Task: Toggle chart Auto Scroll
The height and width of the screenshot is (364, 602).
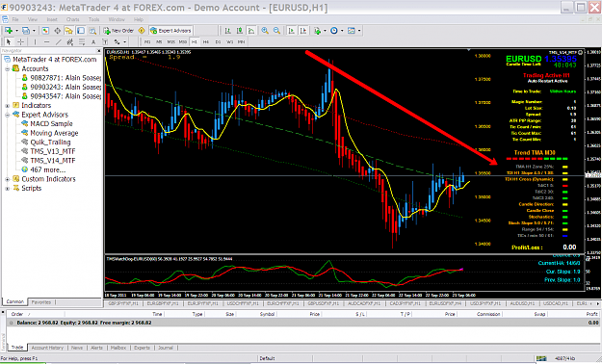Action: coord(292,31)
